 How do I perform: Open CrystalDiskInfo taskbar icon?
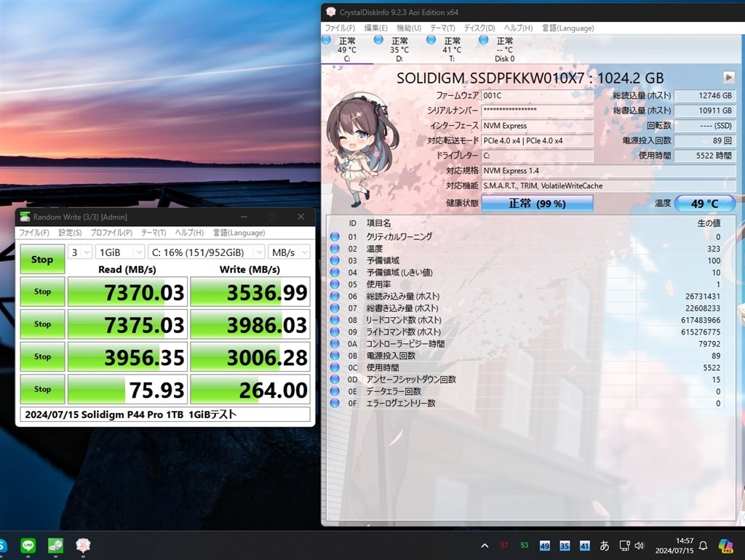83,545
